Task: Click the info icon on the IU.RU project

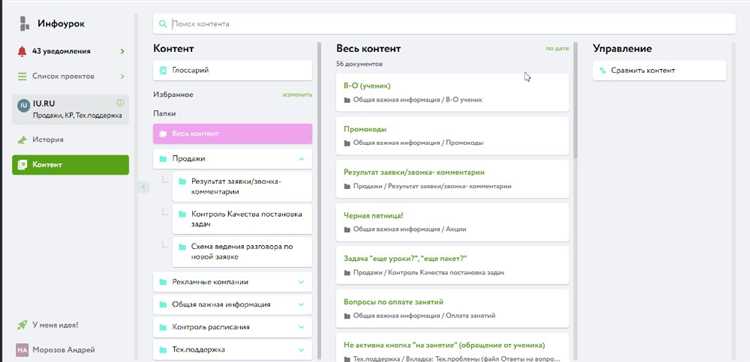Action: (121, 102)
